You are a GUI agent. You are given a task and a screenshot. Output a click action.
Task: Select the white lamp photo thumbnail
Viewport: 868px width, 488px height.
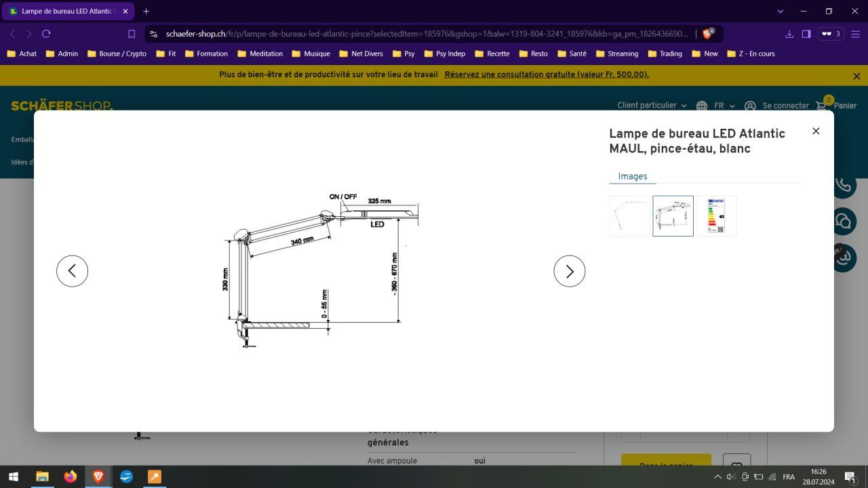pyautogui.click(x=629, y=216)
